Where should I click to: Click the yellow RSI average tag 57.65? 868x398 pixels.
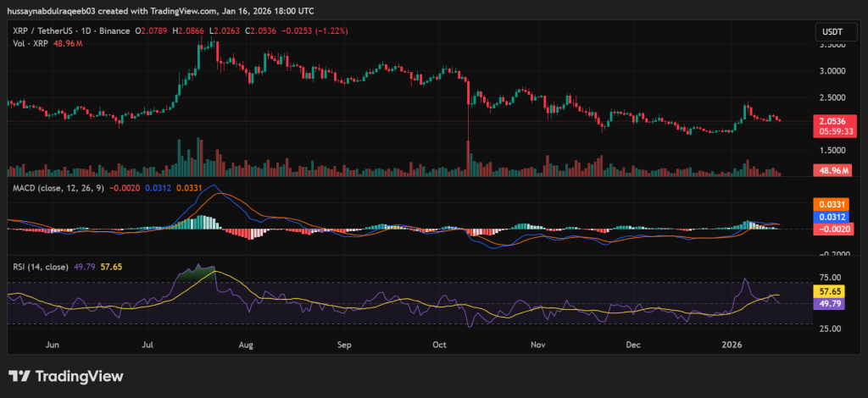coord(831,290)
